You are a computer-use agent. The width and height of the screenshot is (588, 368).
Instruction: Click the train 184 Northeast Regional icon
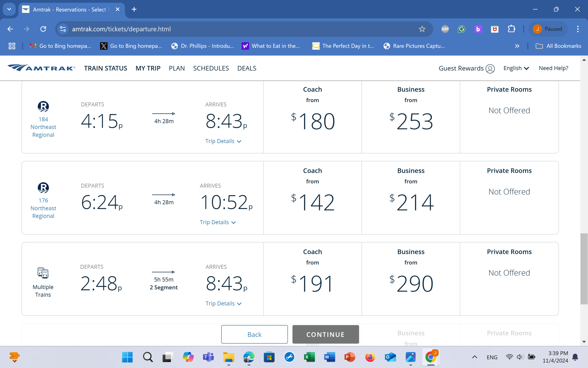tap(43, 107)
